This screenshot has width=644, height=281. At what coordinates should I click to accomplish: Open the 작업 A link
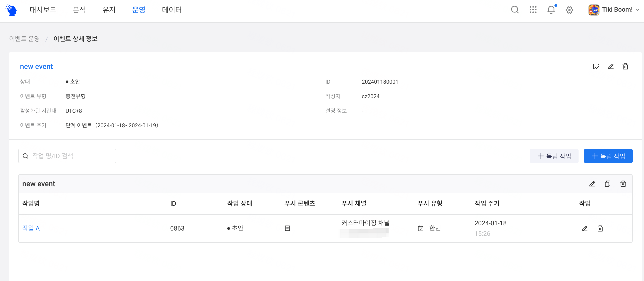pyautogui.click(x=31, y=228)
